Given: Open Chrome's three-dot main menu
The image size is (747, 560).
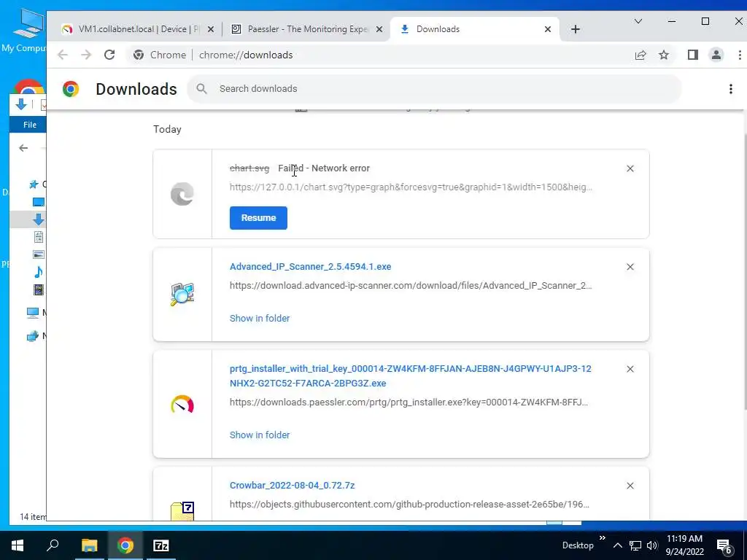Looking at the screenshot, I should 740,55.
